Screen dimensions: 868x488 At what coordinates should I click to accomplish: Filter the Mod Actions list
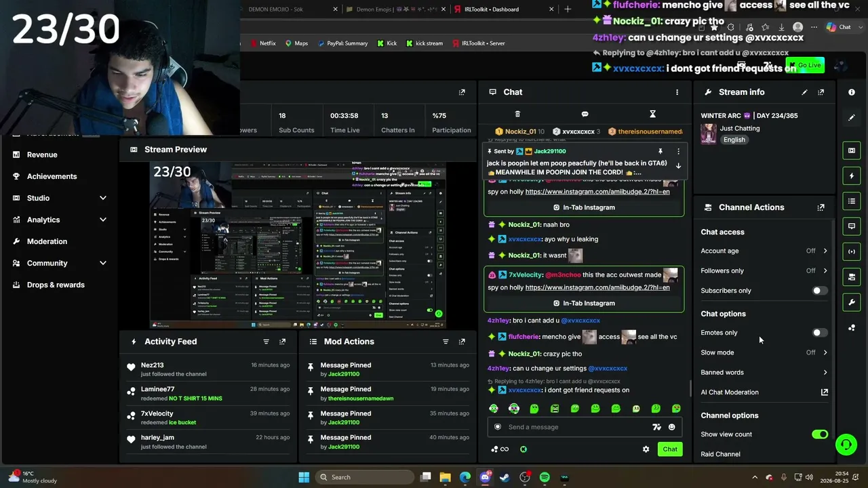coord(446,342)
